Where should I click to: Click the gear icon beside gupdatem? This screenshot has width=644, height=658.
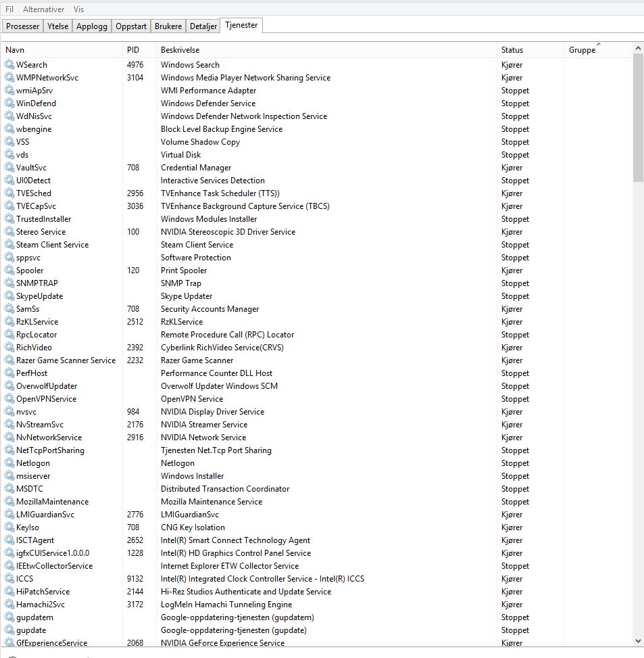click(9, 617)
